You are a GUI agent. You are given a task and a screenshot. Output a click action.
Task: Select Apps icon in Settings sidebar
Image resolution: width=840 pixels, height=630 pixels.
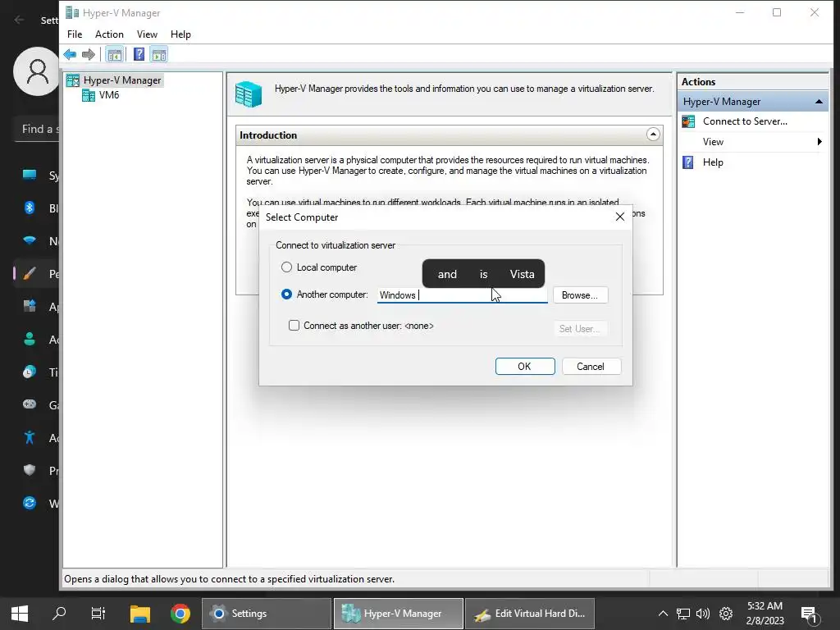pos(30,307)
